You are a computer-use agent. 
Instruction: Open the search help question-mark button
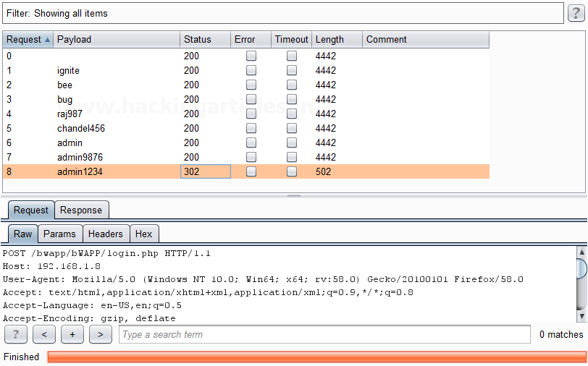16,334
